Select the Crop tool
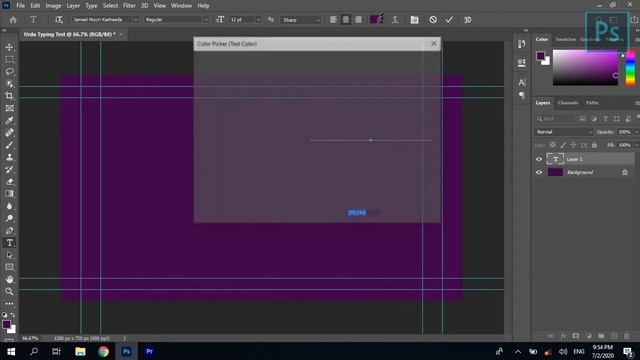 click(x=9, y=96)
